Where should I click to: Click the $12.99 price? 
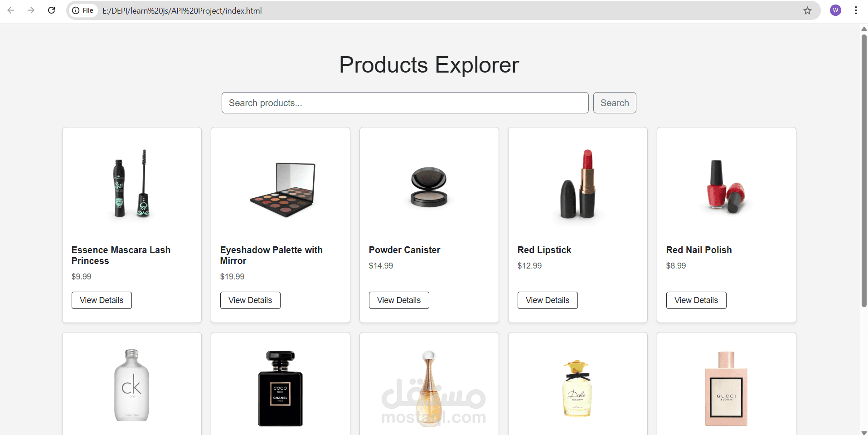pos(529,266)
